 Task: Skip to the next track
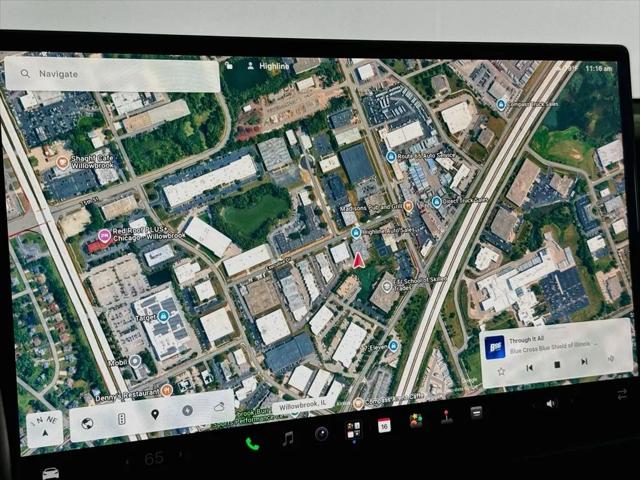[584, 362]
